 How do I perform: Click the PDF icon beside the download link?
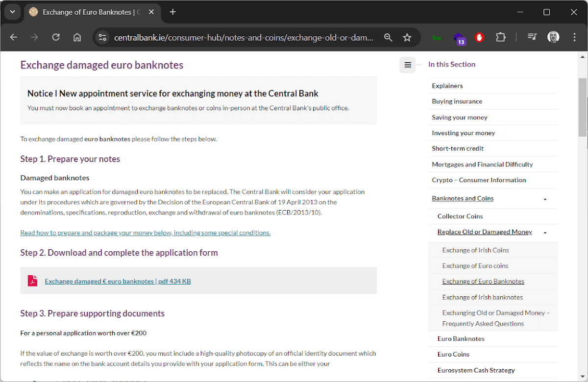click(32, 281)
